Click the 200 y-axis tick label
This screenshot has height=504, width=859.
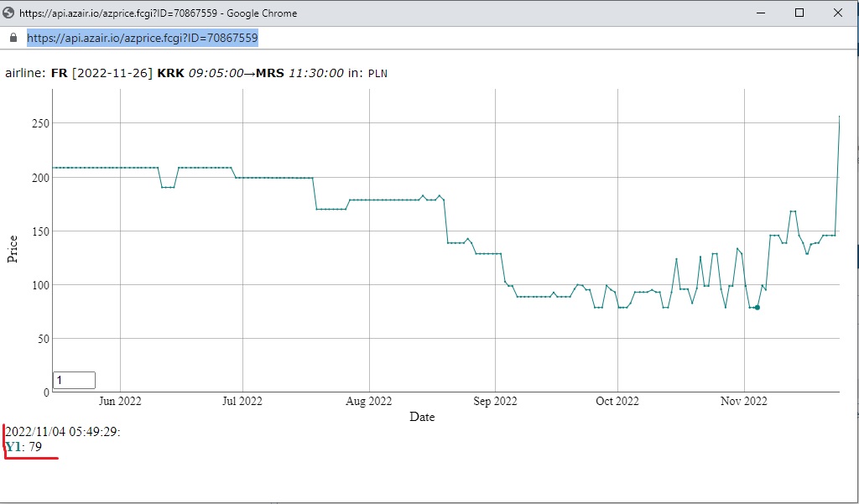pos(41,178)
